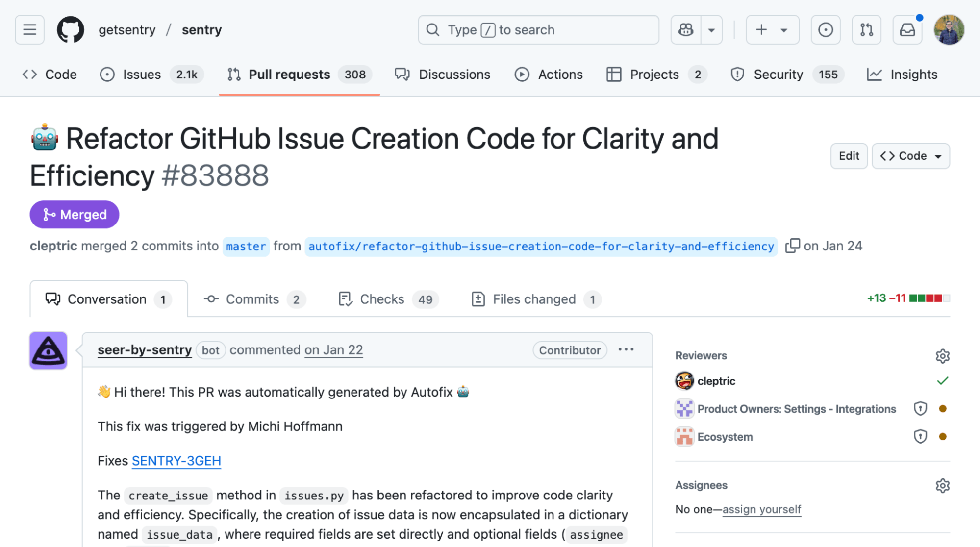Click the Edit button on the pull request

(849, 156)
